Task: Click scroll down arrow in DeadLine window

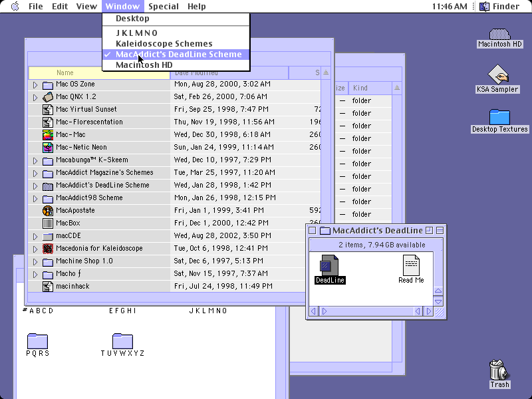Action: (438, 301)
